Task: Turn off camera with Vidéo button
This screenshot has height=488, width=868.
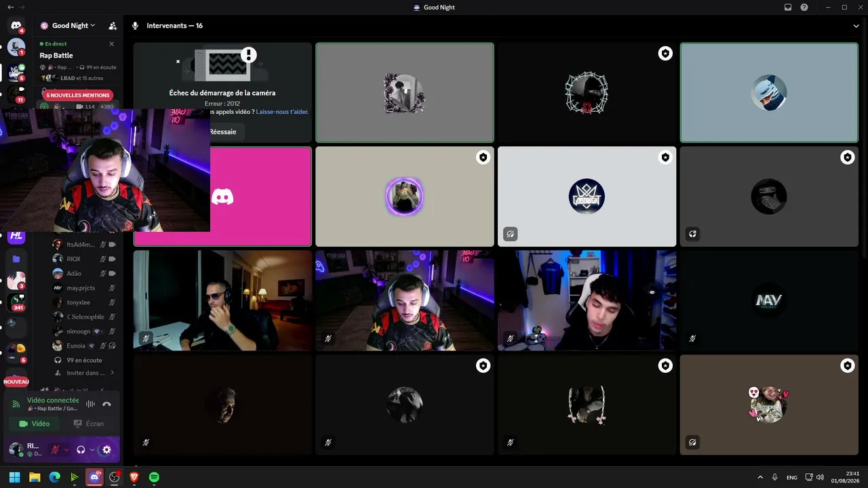Action: (34, 424)
